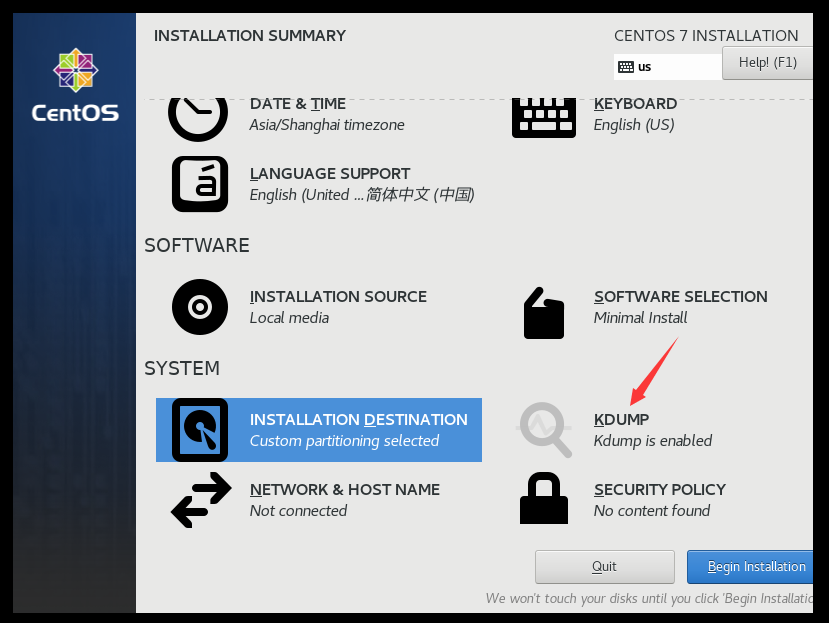The image size is (829, 623).
Task: Open SOFTWARE SELECTION label
Action: [x=680, y=297]
